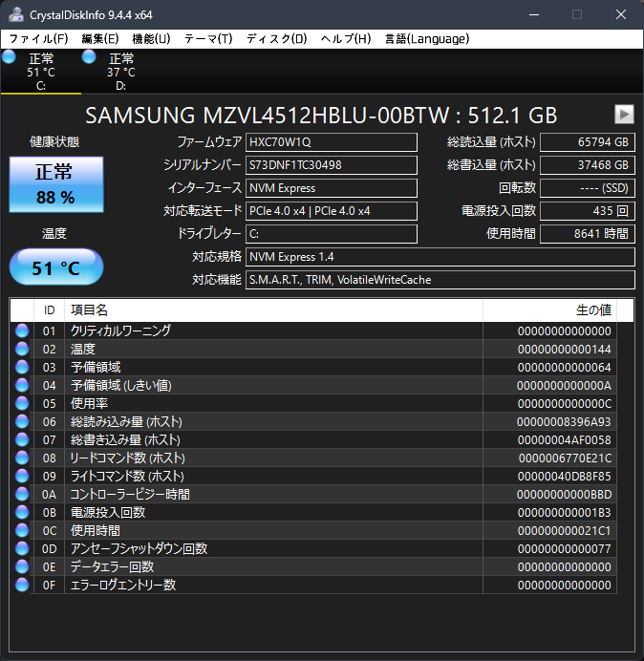Click status orb beside クリティカルワーニング row
This screenshot has height=661, width=644.
[22, 330]
